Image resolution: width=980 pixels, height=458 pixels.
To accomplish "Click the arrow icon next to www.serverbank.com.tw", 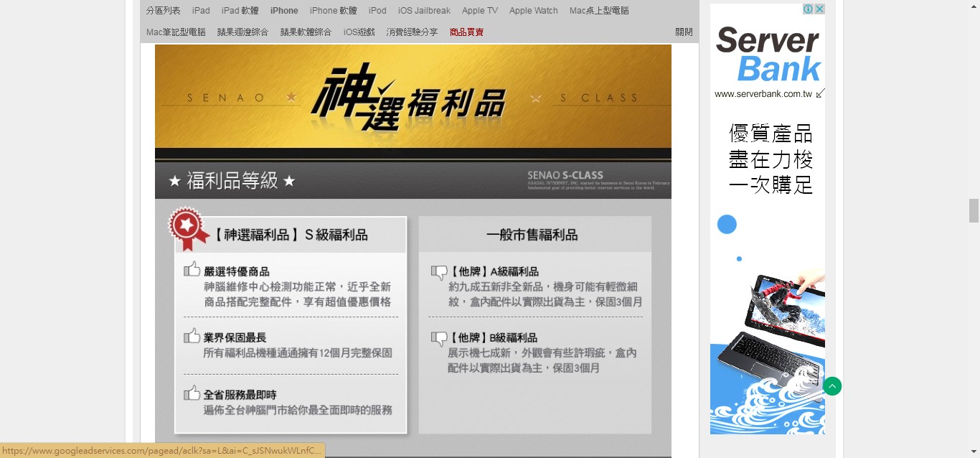I will point(820,93).
